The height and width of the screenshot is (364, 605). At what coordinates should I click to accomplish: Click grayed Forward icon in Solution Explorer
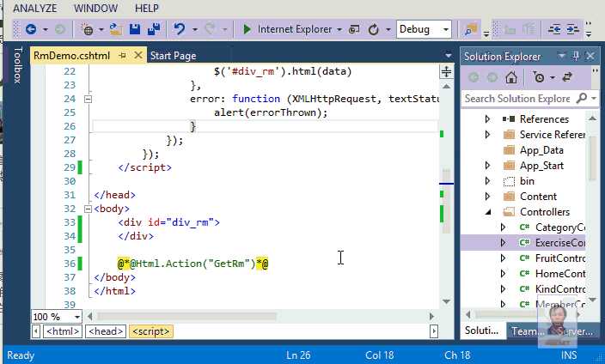pyautogui.click(x=492, y=77)
